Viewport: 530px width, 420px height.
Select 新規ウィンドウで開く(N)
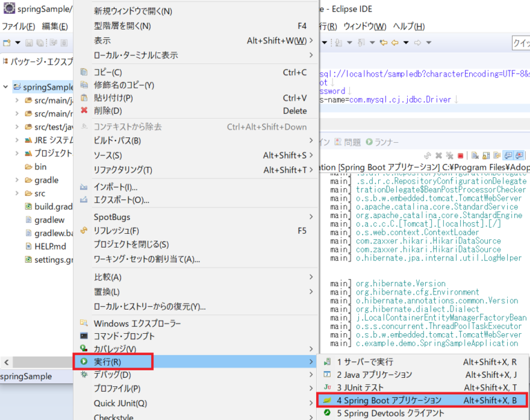[196, 11]
